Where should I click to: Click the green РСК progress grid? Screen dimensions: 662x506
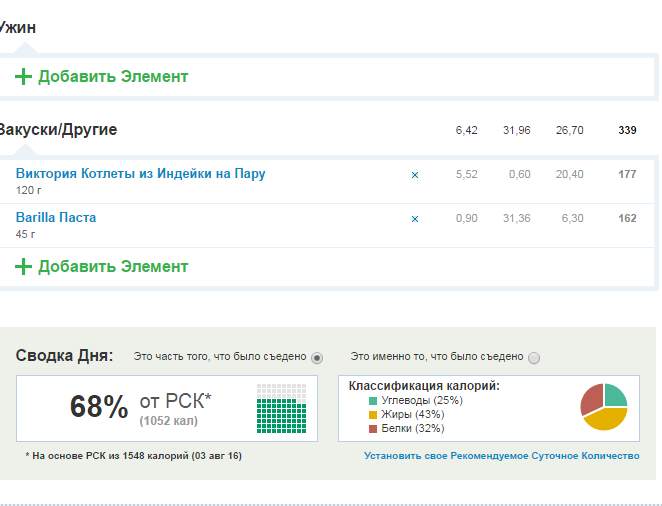pos(280,408)
